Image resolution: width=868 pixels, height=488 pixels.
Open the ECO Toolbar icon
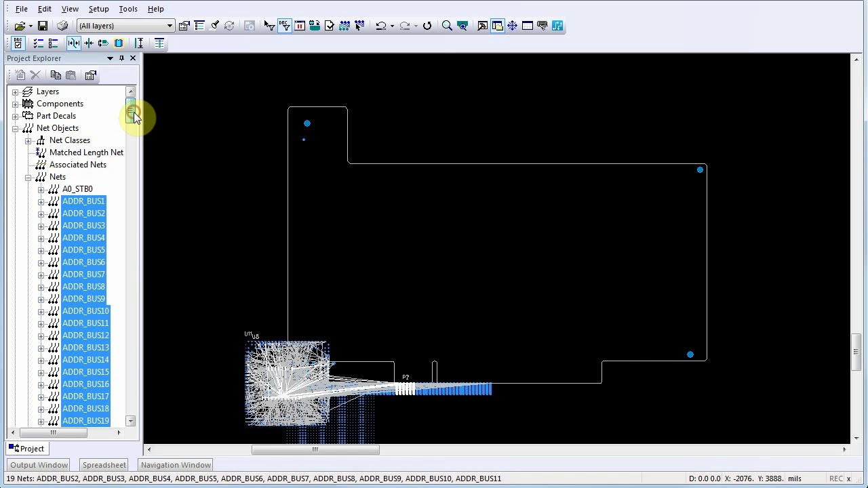pos(329,26)
